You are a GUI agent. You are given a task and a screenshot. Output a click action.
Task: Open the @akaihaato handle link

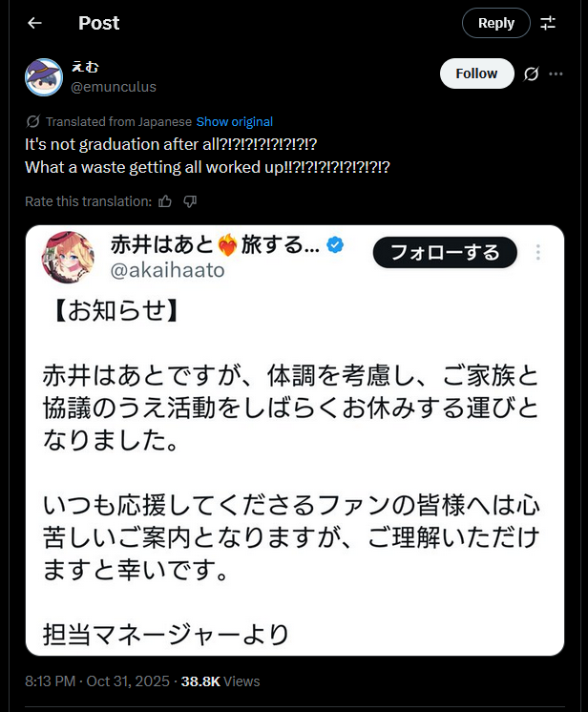point(167,271)
